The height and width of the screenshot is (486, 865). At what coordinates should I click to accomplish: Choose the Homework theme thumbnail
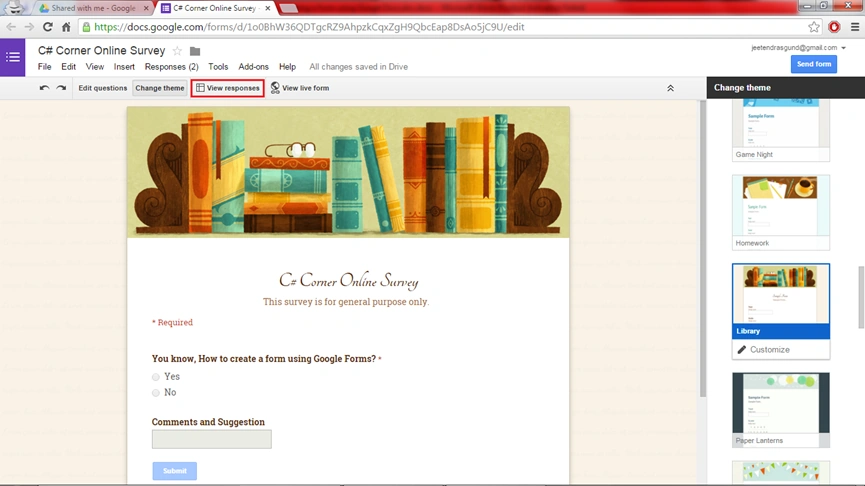tap(781, 212)
